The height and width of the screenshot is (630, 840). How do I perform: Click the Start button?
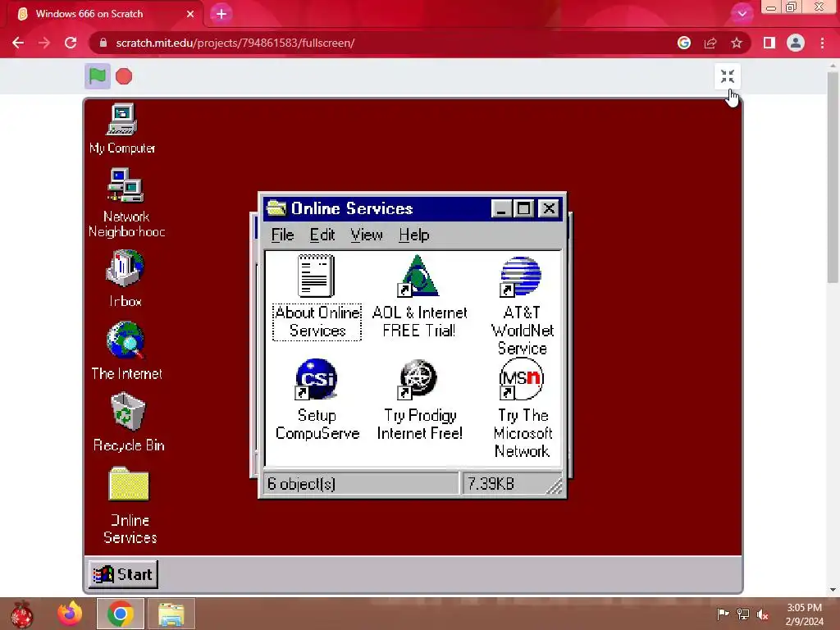(x=123, y=574)
